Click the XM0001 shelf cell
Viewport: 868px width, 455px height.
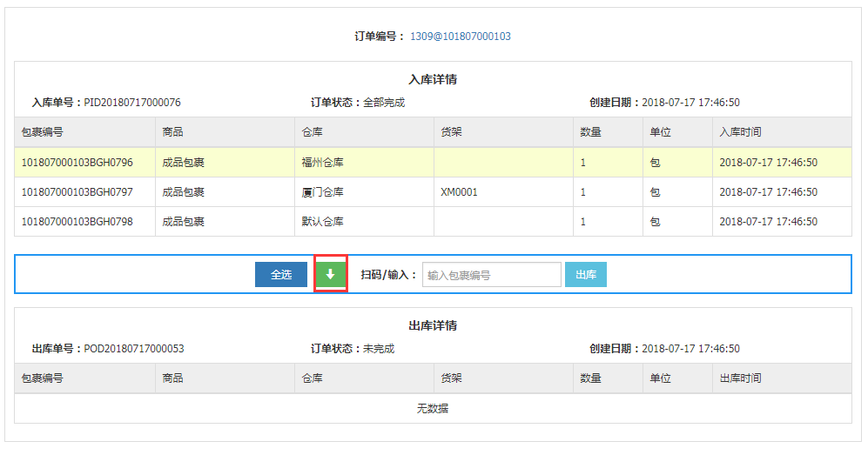pos(459,192)
